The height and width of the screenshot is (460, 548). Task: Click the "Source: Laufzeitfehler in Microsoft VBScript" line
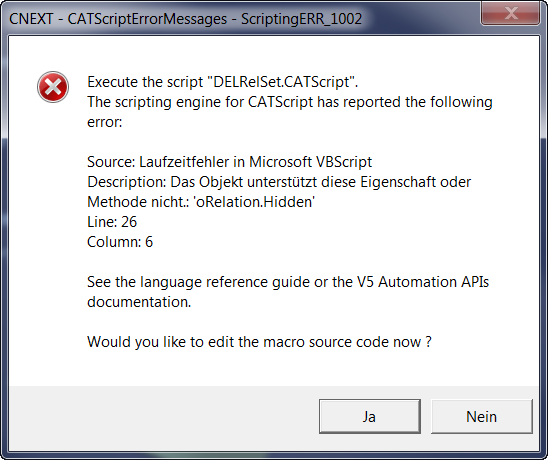click(x=229, y=162)
